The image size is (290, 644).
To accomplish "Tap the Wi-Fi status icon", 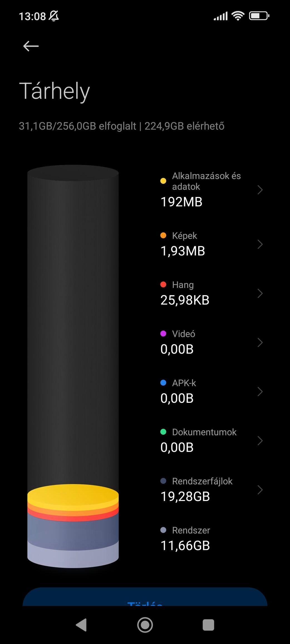I will coord(238,16).
